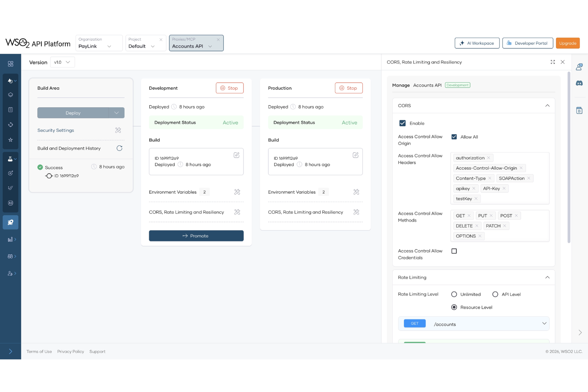Screen dimensions: 588x392
Task: Expand the CORS panel to full screen
Action: coord(553,62)
